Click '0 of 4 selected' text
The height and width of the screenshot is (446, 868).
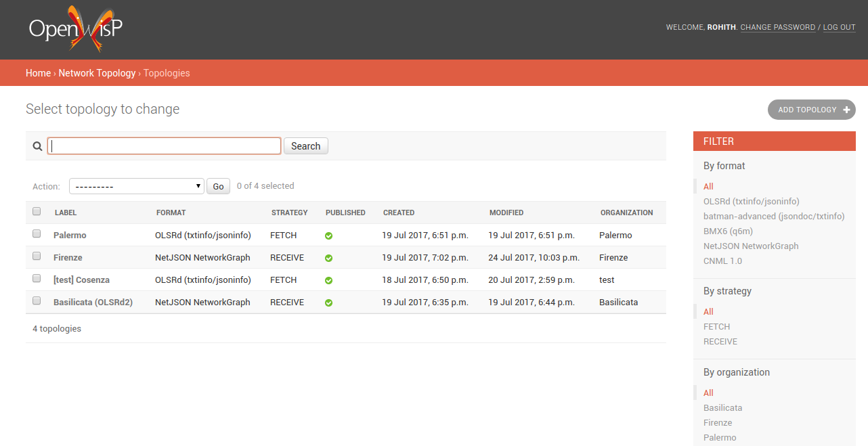click(265, 186)
